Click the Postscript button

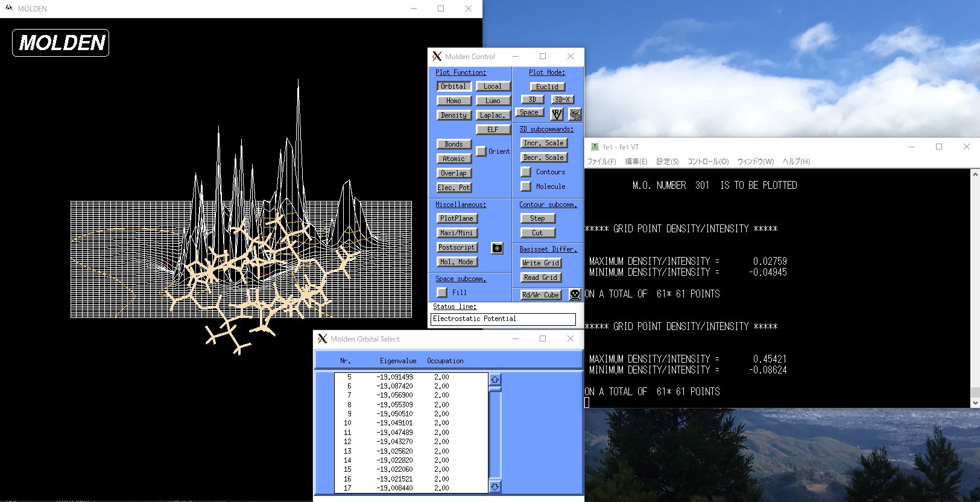[457, 247]
